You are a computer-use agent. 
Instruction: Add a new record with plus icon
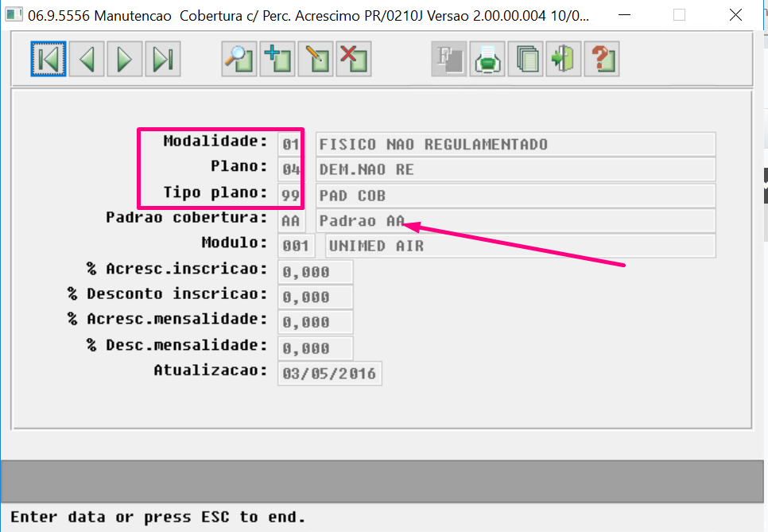coord(277,60)
